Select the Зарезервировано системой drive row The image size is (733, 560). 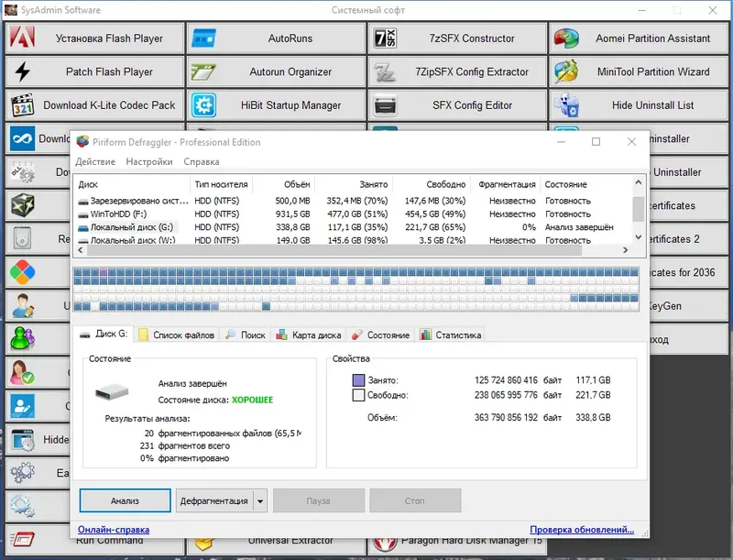point(353,201)
